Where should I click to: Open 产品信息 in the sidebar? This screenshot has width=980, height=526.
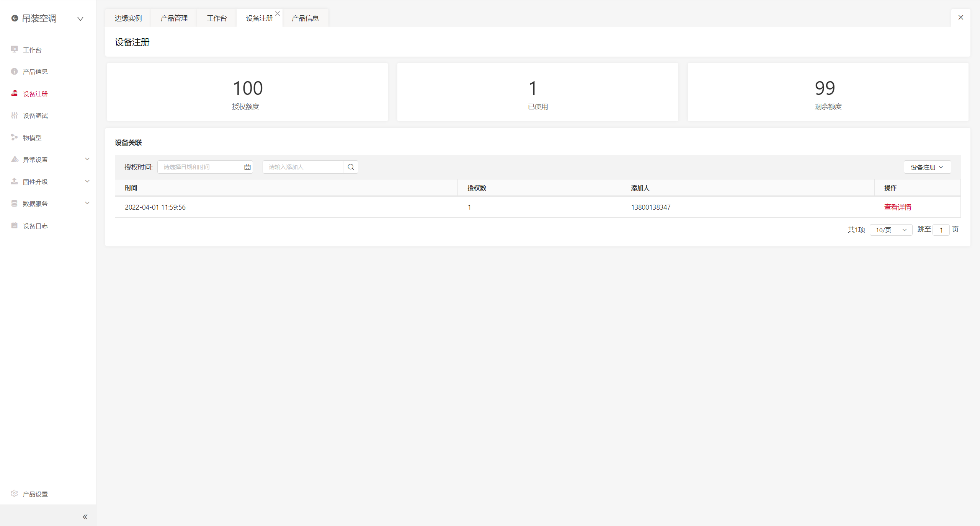coord(35,72)
